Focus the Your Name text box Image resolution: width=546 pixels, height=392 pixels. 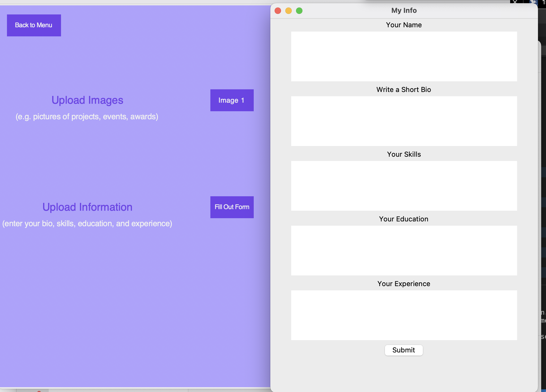click(404, 56)
